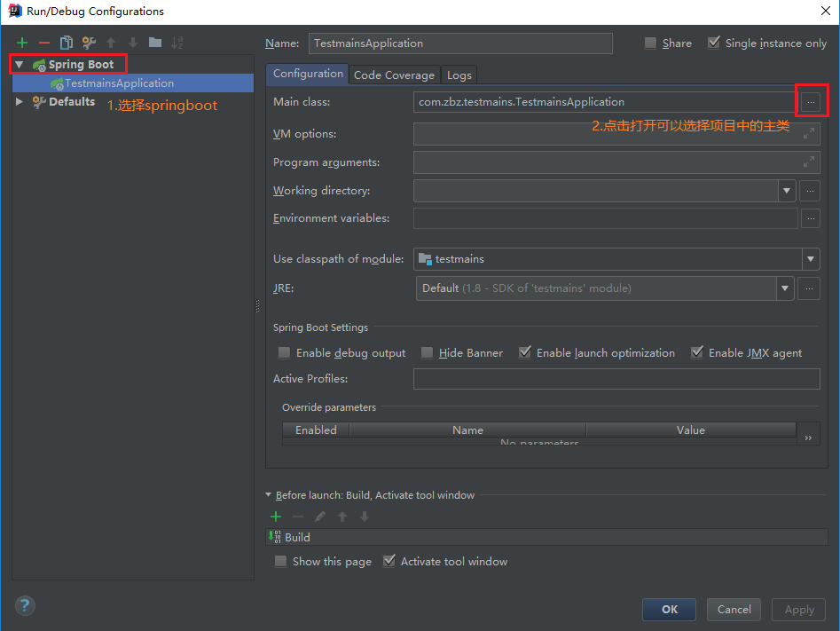Open Use classpath of module dropdown

point(811,259)
